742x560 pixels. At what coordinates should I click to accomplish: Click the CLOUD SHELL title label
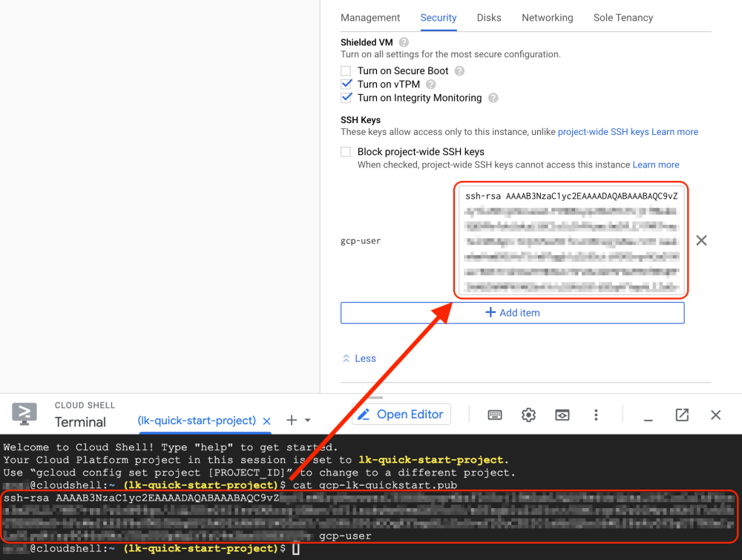click(x=85, y=405)
